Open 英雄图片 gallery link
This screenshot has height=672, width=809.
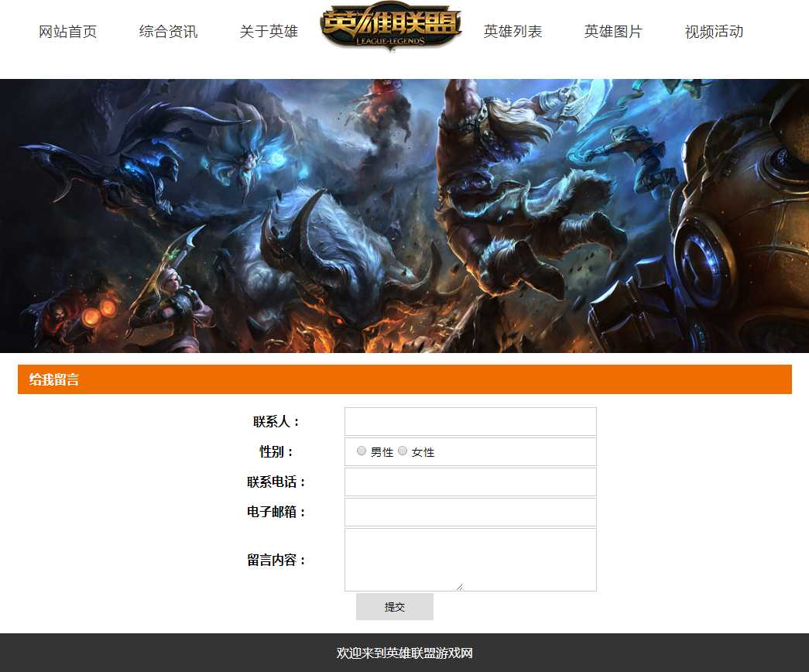point(613,32)
